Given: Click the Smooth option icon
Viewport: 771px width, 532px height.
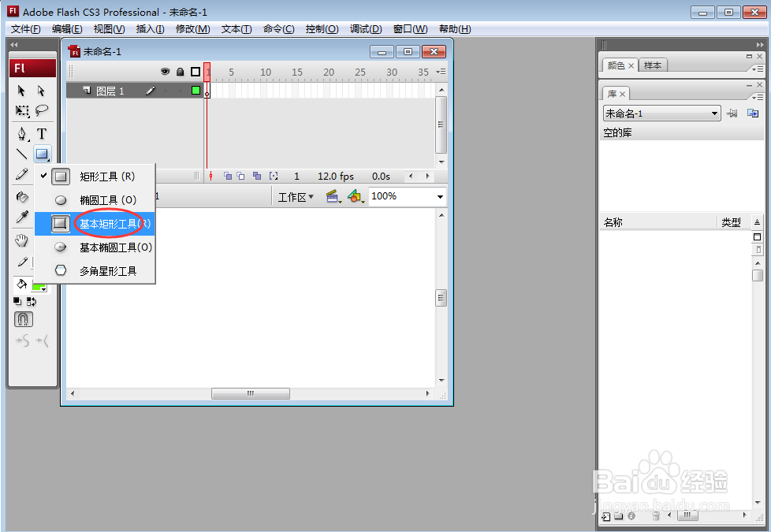Looking at the screenshot, I should click(23, 340).
